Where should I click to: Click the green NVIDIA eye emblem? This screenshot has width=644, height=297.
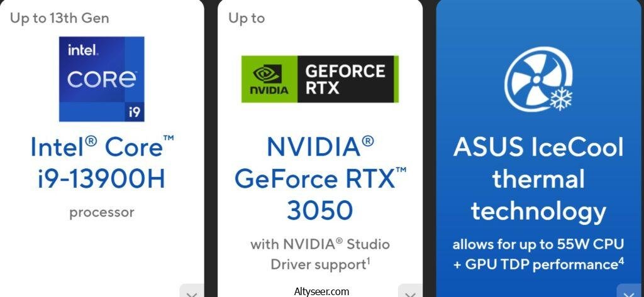(x=269, y=74)
